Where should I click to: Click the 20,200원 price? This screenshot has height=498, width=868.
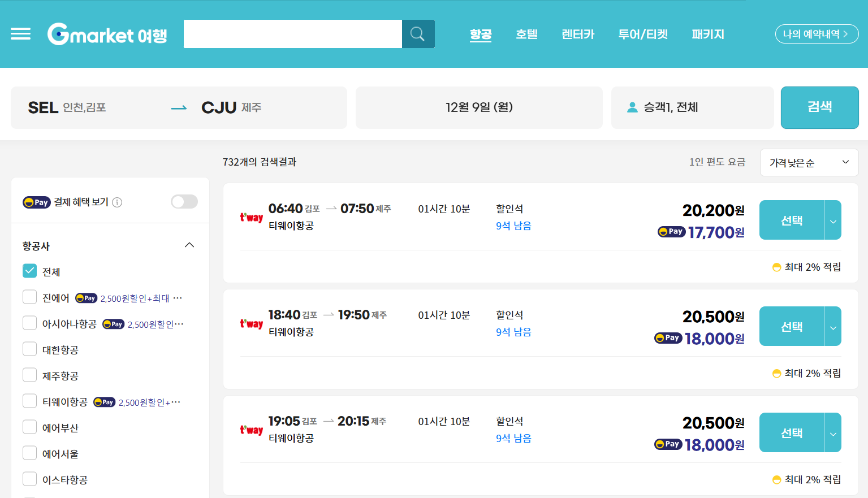tap(713, 210)
